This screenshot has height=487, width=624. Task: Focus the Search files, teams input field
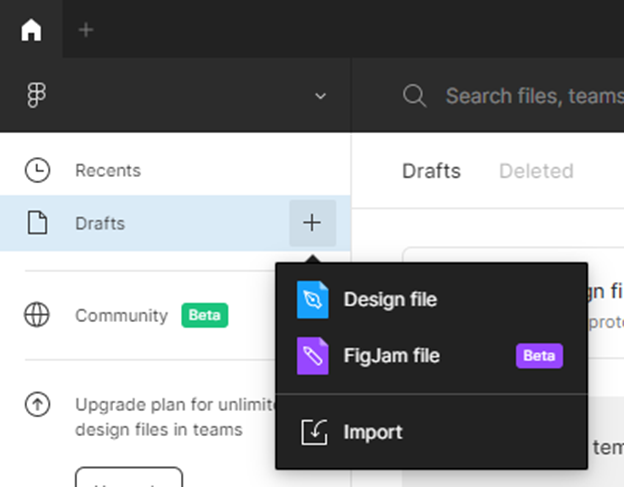point(533,96)
